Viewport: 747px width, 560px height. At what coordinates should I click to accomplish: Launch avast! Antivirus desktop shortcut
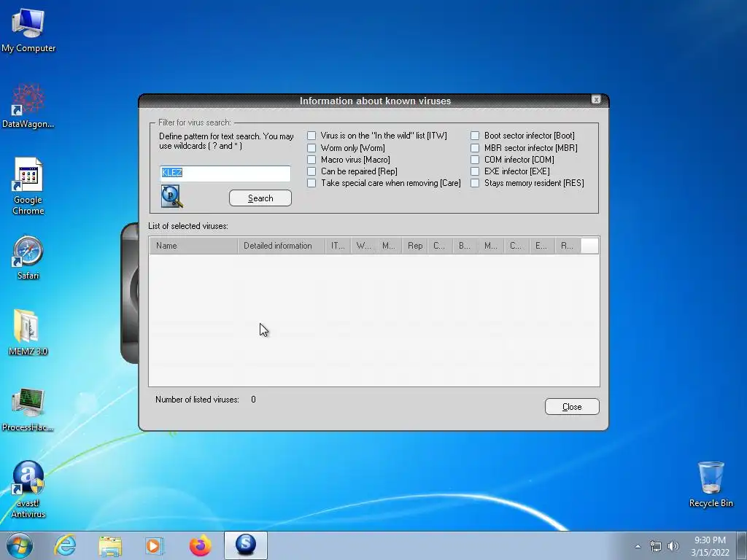coord(28,489)
